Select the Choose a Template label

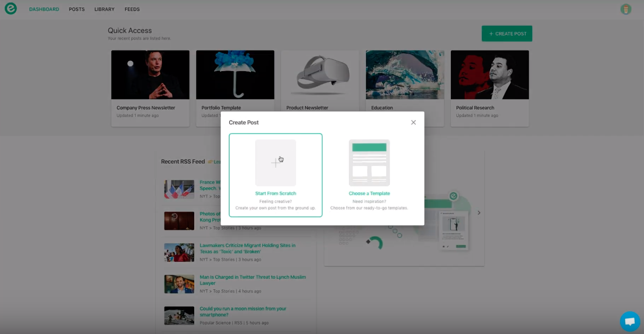(x=369, y=193)
